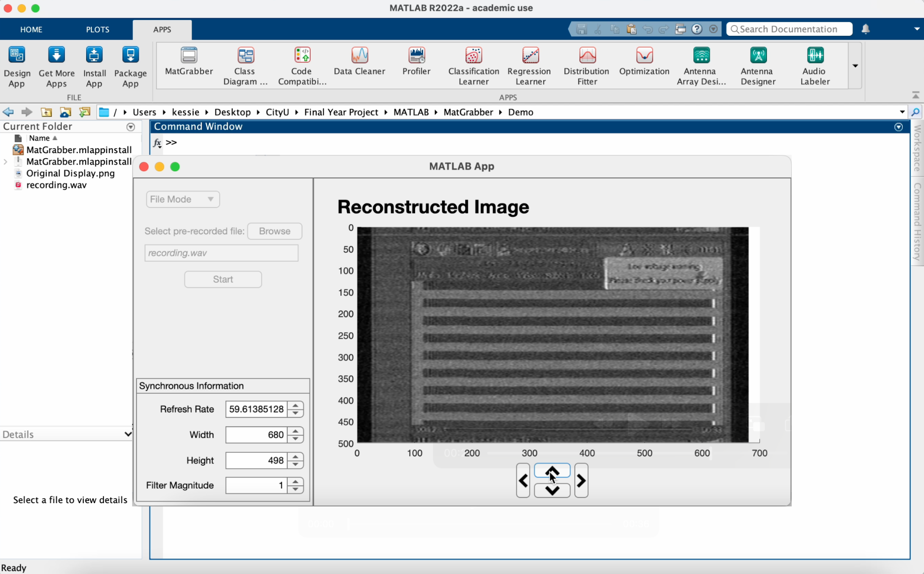
Task: Click the Start button
Action: click(x=223, y=279)
